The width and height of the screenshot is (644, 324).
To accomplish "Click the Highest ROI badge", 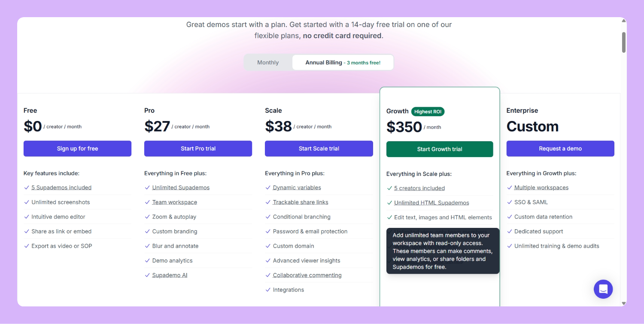I will (428, 112).
